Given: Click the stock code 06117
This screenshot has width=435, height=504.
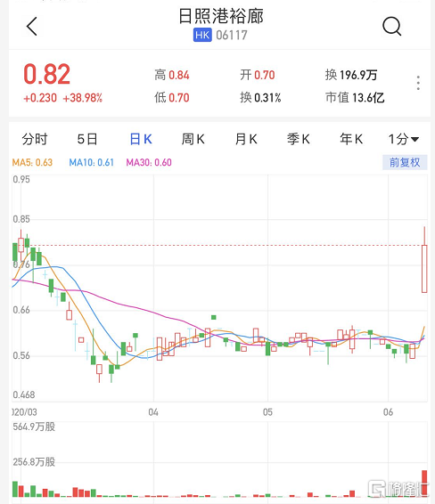Looking at the screenshot, I should click(232, 35).
